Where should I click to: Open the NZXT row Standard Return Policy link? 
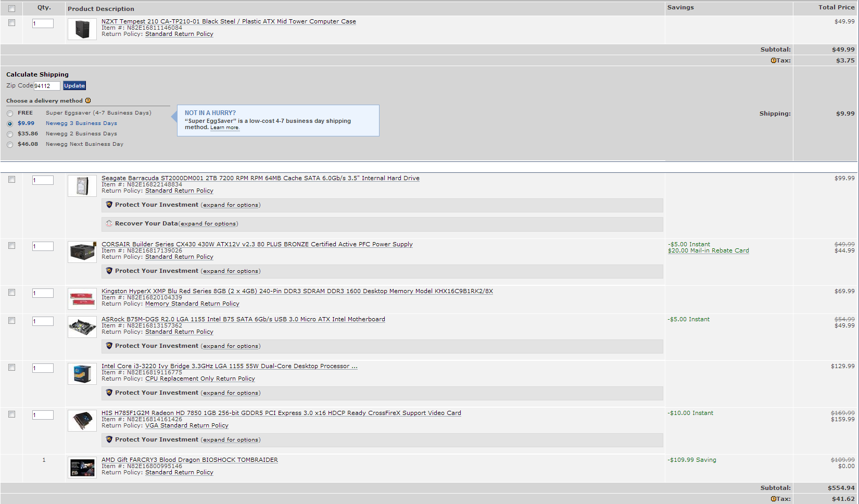(x=179, y=34)
